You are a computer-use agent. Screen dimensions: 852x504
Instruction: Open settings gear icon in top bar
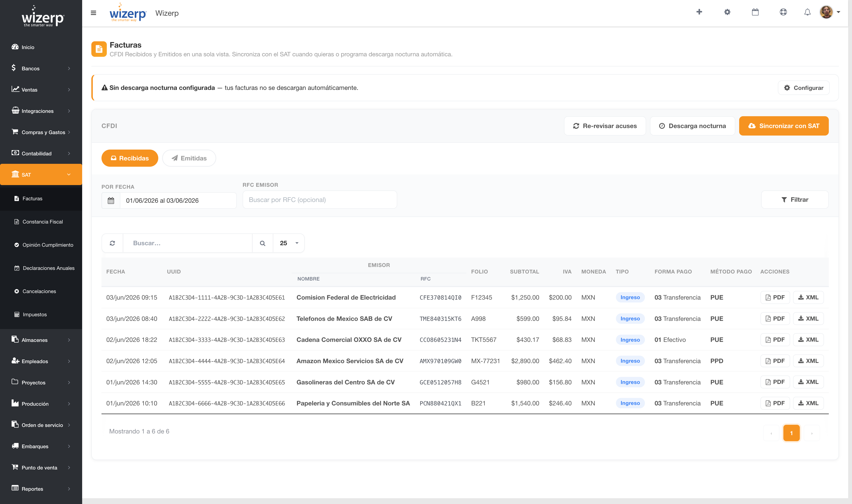(727, 12)
